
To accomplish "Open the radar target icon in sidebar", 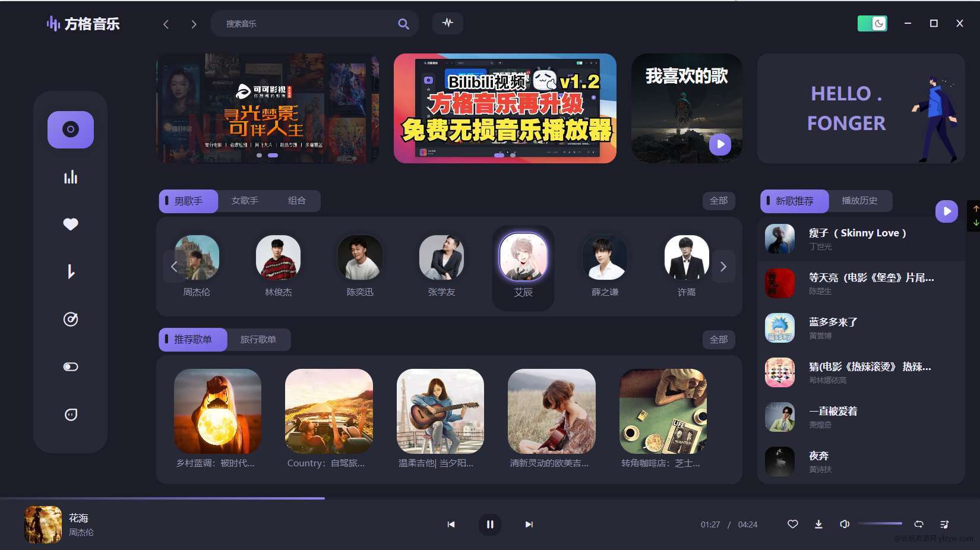I will pyautogui.click(x=71, y=319).
